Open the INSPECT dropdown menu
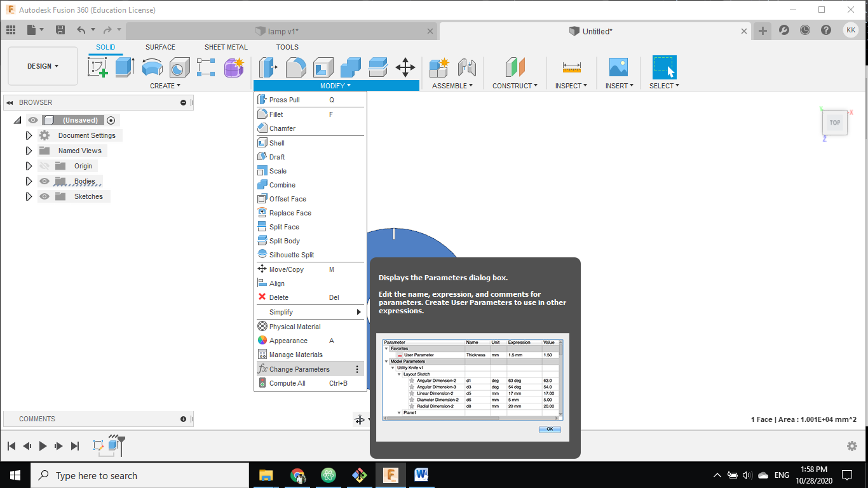This screenshot has width=868, height=488. coord(571,86)
